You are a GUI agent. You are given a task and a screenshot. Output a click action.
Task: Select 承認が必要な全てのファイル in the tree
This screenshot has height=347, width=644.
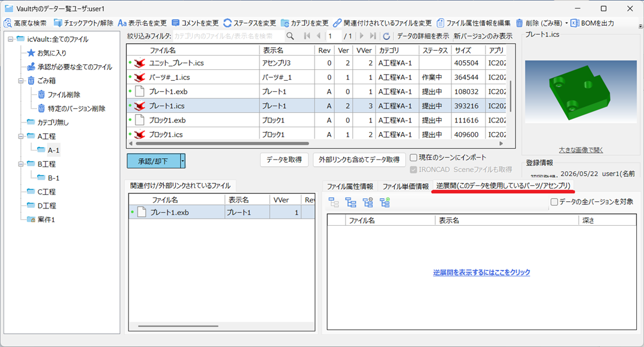click(x=69, y=67)
